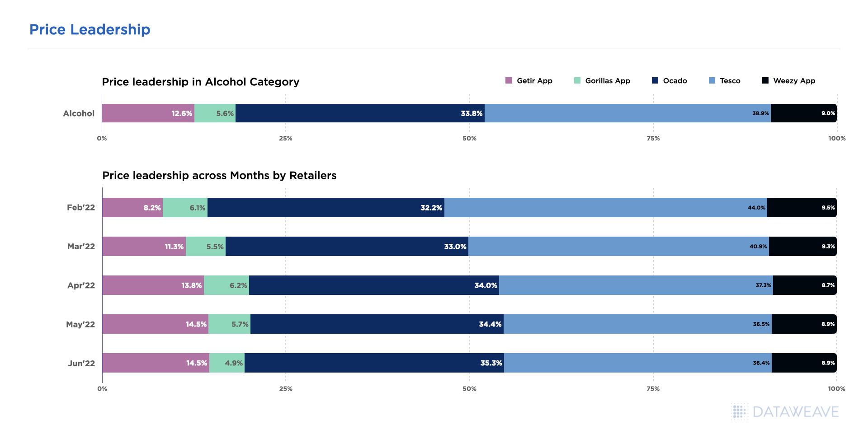Screen dimensions: 868x429
Task: Click the Mar'22 Gorillas 5.5% segment
Action: [206, 247]
